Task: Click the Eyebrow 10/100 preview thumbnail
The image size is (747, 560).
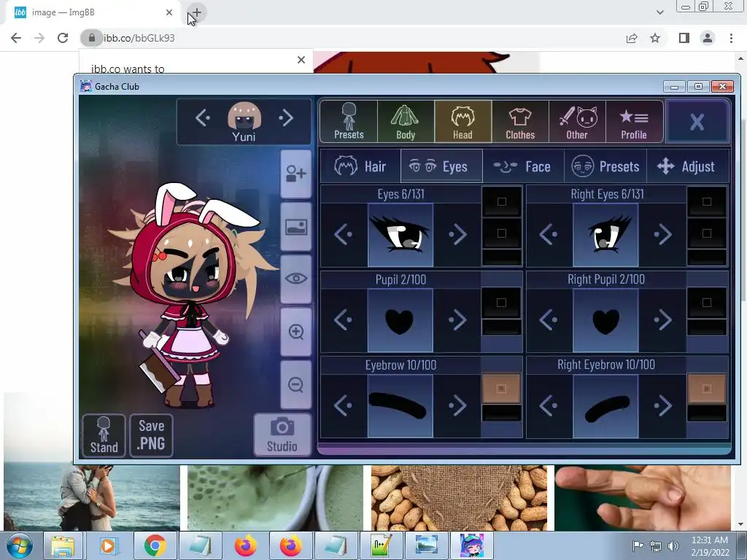Action: point(400,405)
